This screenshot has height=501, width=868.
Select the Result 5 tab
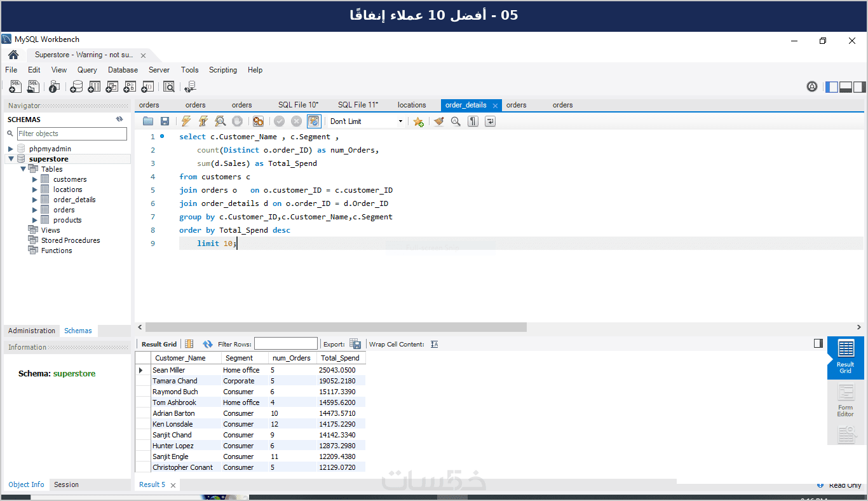[152, 484]
